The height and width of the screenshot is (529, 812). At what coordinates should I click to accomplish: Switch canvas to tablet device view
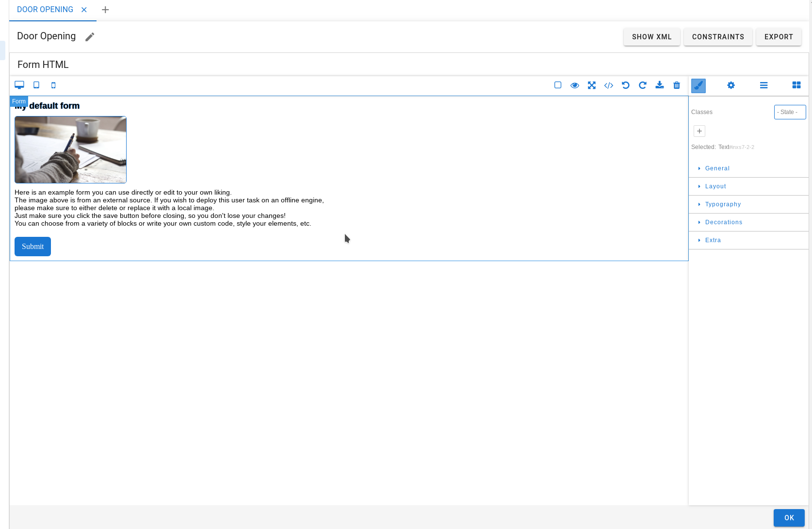[36, 85]
